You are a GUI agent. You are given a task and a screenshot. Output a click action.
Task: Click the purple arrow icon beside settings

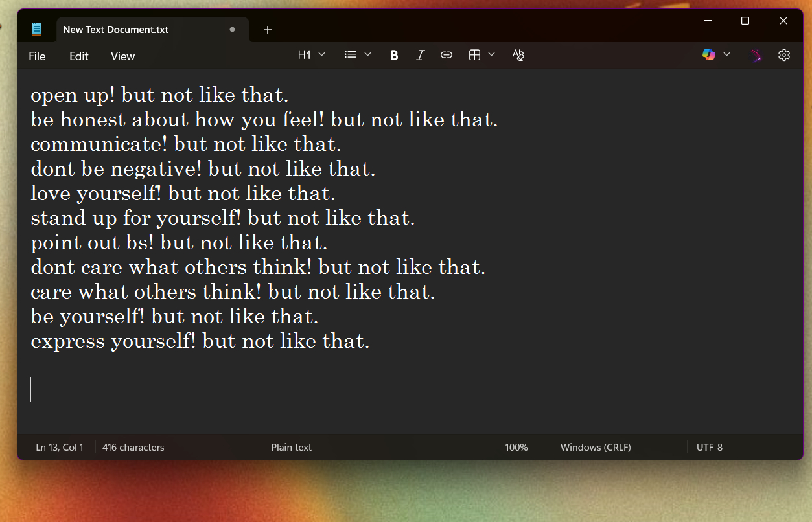[756, 56]
